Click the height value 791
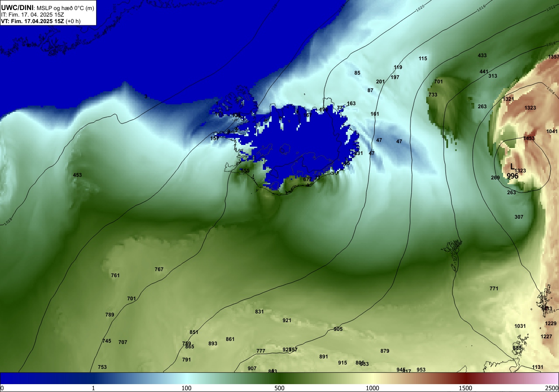 coord(186,360)
